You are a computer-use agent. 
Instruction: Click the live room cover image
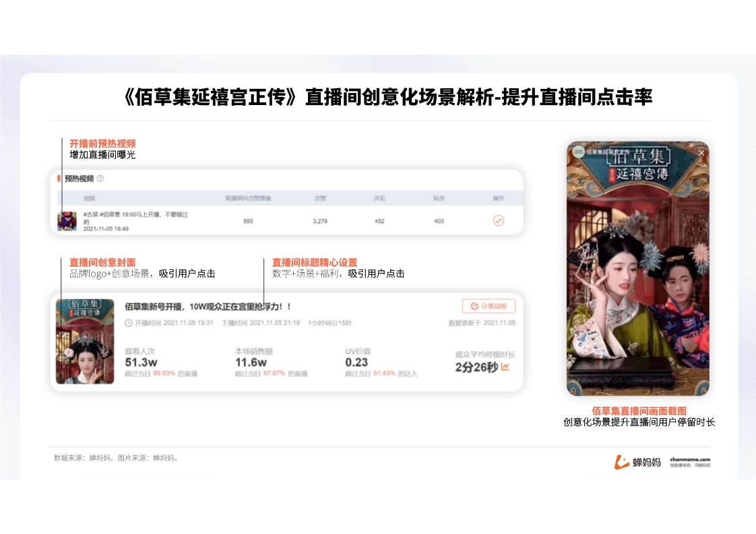coord(85,341)
